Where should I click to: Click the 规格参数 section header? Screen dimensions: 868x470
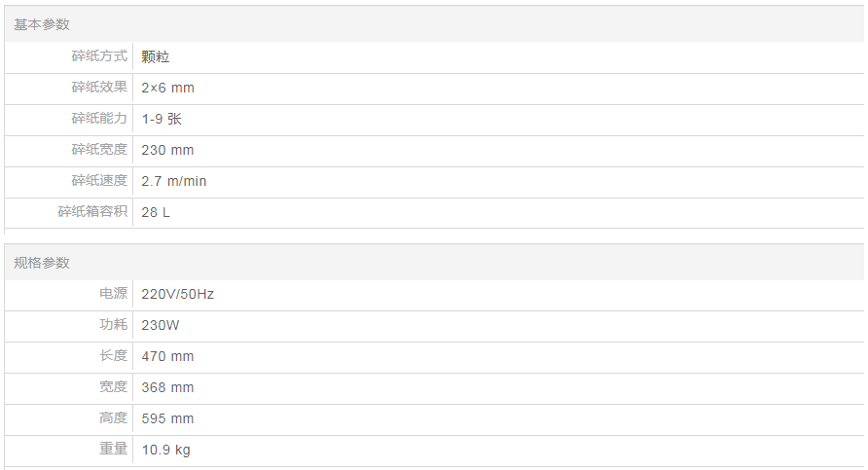pos(42,263)
